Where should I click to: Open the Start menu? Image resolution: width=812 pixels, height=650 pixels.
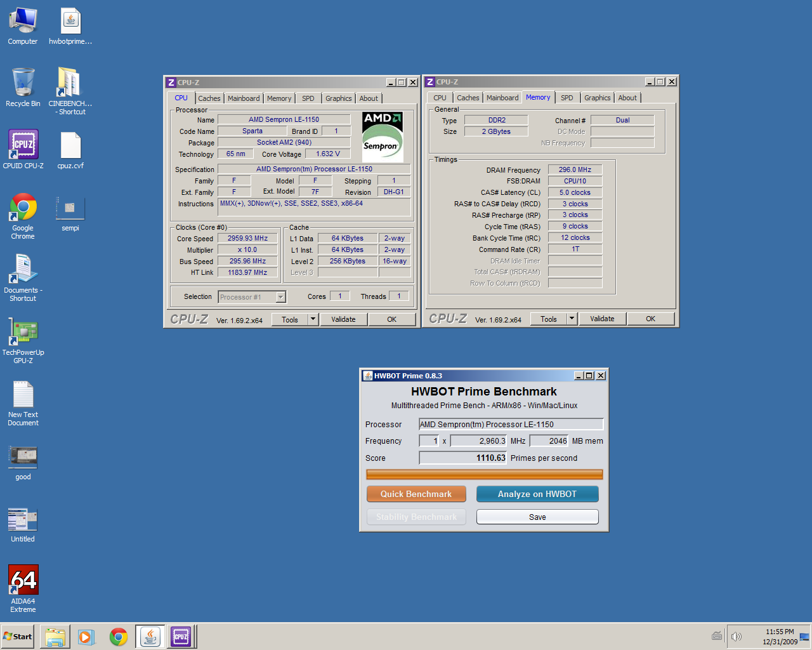click(x=18, y=637)
